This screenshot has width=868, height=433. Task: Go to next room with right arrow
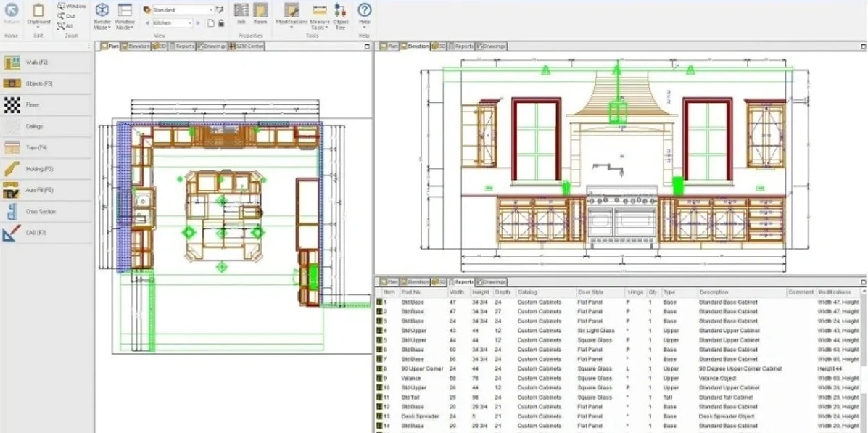[198, 23]
